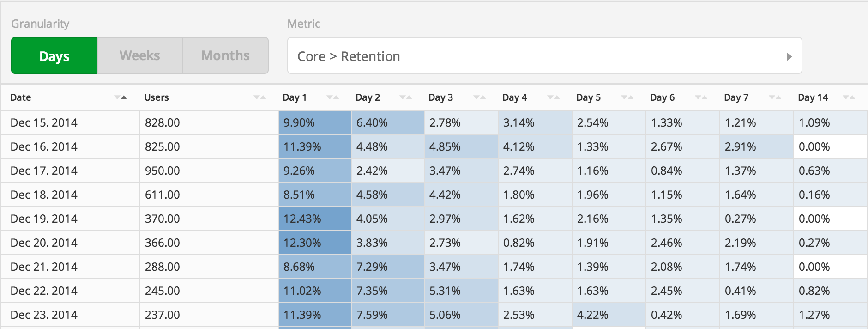Open the Core > Retention metric dropdown
The image size is (868, 329).
click(544, 56)
